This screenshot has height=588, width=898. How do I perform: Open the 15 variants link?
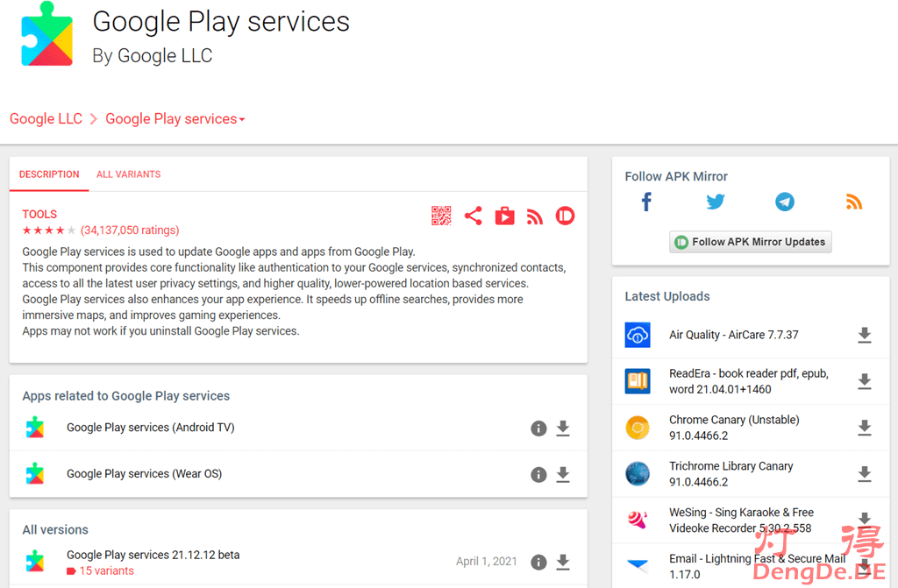106,571
